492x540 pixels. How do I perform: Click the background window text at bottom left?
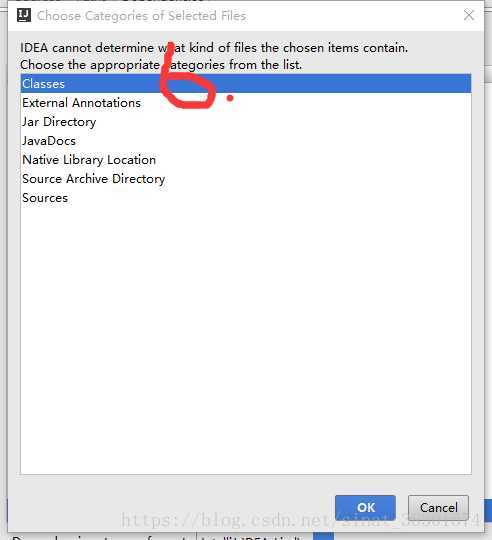click(100, 537)
